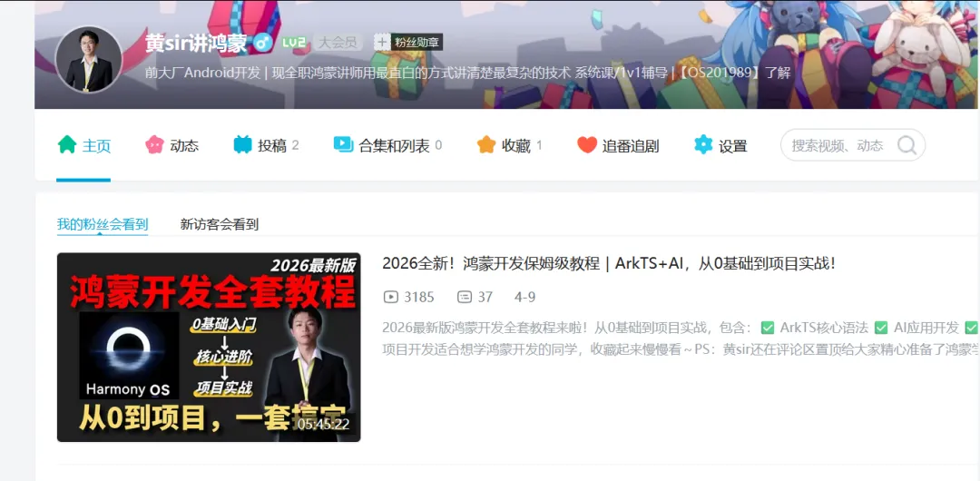Click the 投稿 count number 2
Screen dimensions: 980x481
pos(295,146)
